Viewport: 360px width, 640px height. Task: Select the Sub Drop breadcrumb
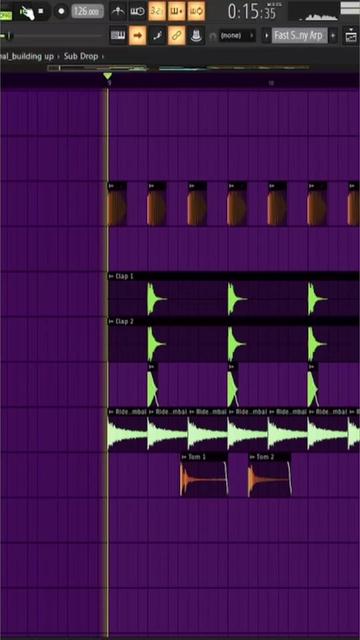pos(81,56)
